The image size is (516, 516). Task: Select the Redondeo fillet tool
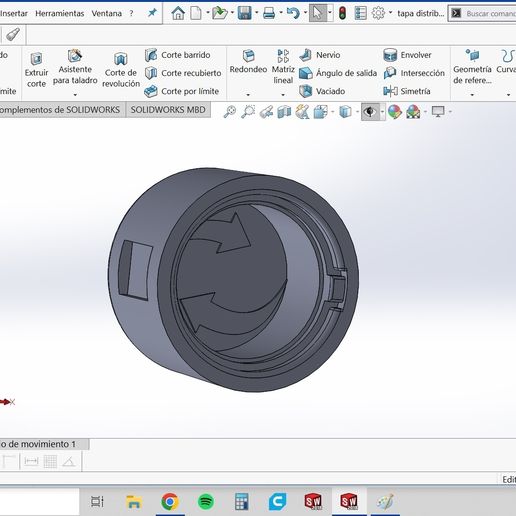[x=248, y=62]
